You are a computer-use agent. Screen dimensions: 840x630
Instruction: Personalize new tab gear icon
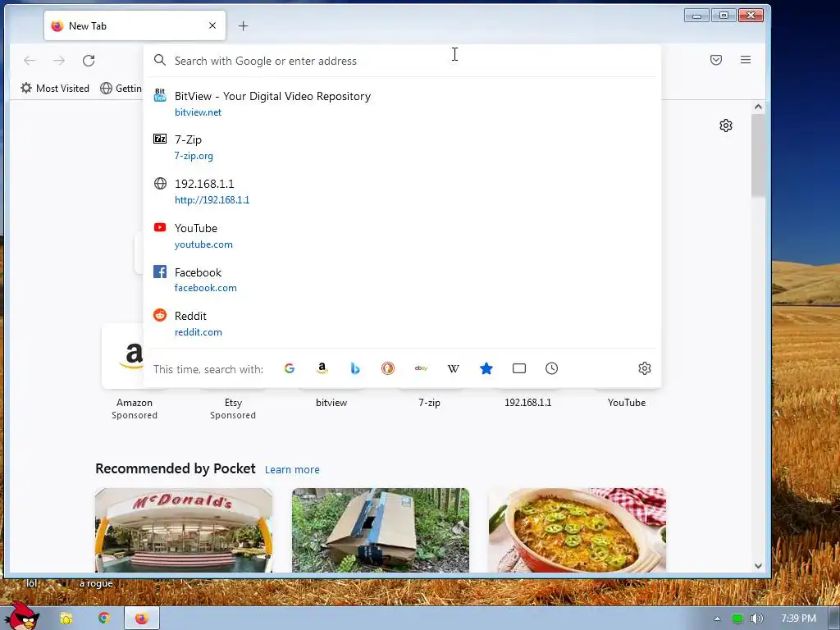pos(726,126)
